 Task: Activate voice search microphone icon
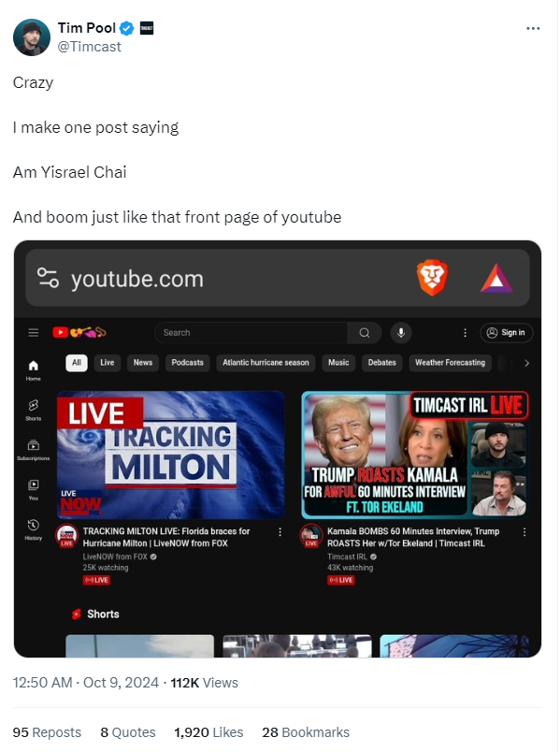tap(401, 332)
